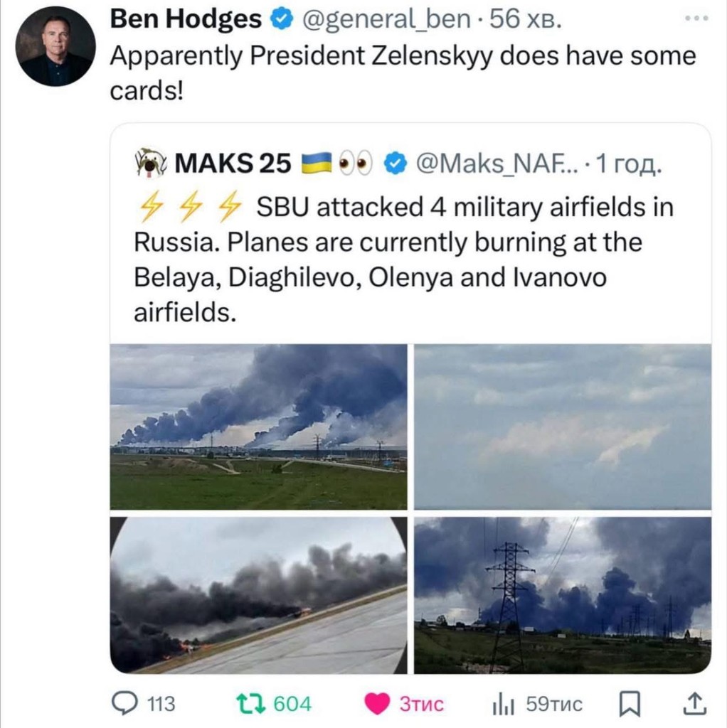Open bottom-right power pylon smoke photo
727x728 pixels.
(x=563, y=595)
